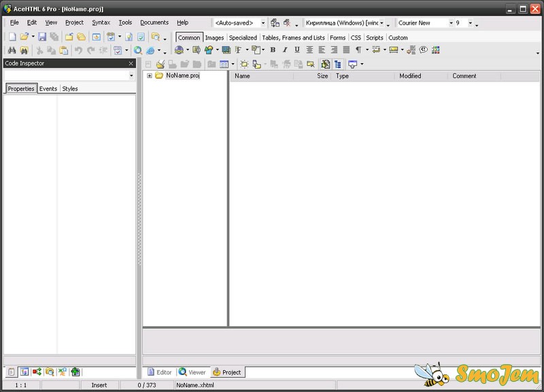Screen dimensions: 544x392
Task: Open the Project menu
Action: 74,22
